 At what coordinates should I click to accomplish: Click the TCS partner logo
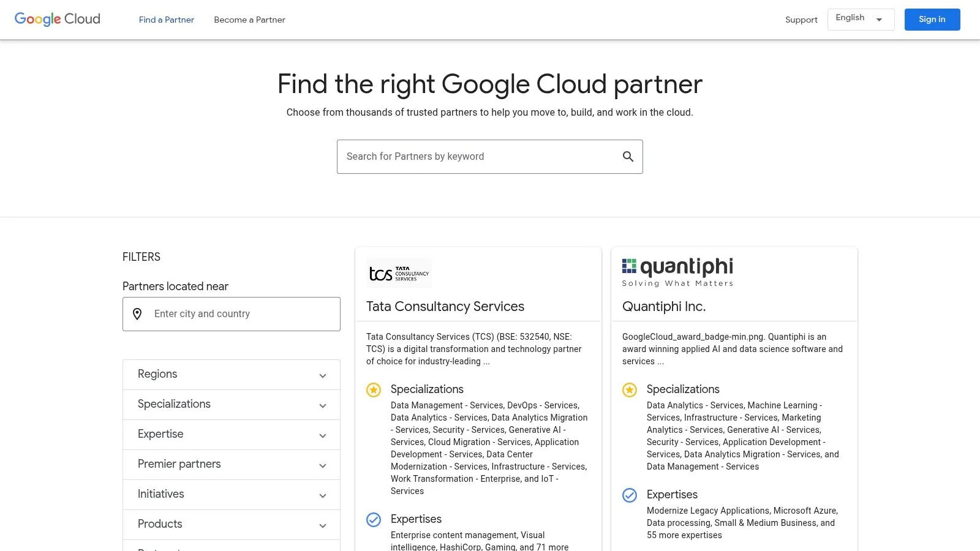click(399, 273)
